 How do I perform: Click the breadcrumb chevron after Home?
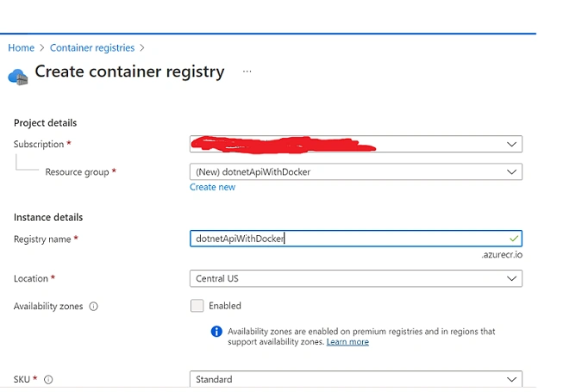[42, 47]
